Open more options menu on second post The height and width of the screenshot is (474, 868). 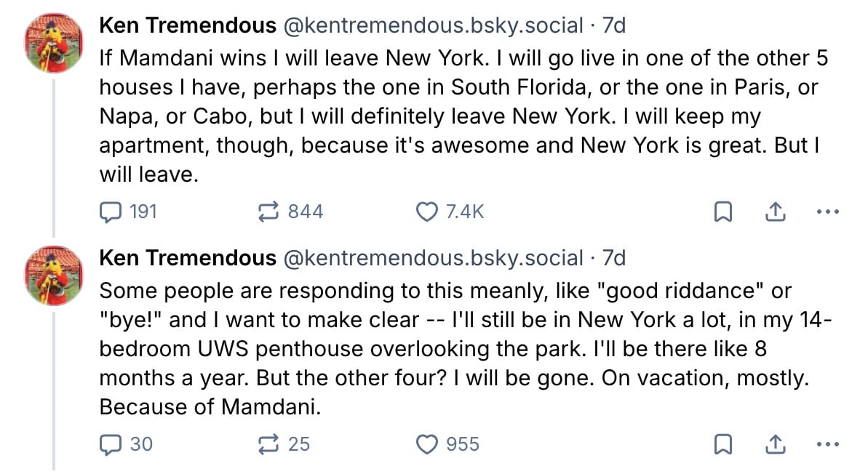828,444
